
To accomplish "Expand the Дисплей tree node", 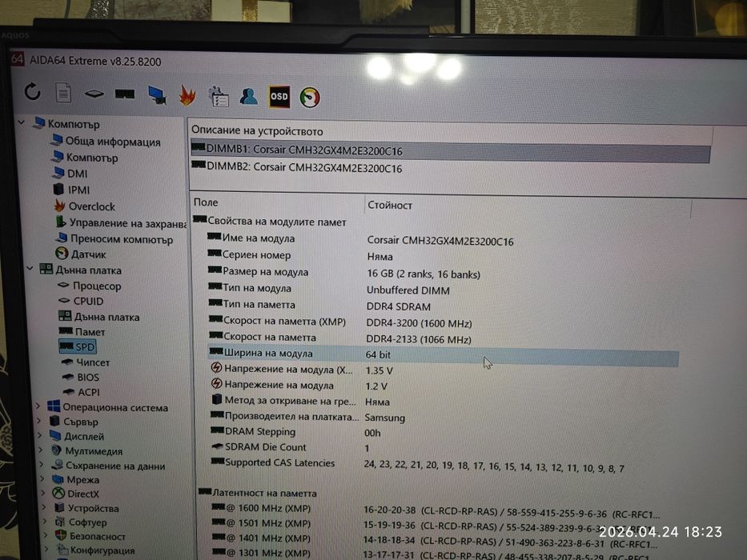I will [40, 436].
